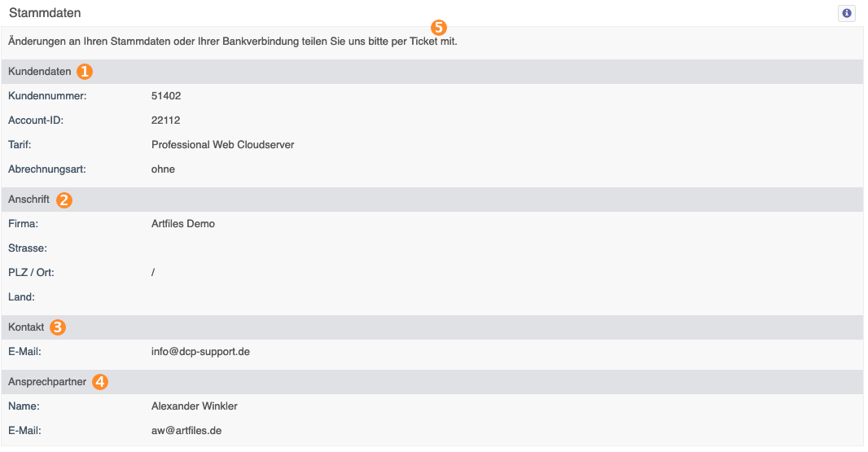Click the word Ticket in notice text
Screen dimensions: 868x452
pos(423,42)
